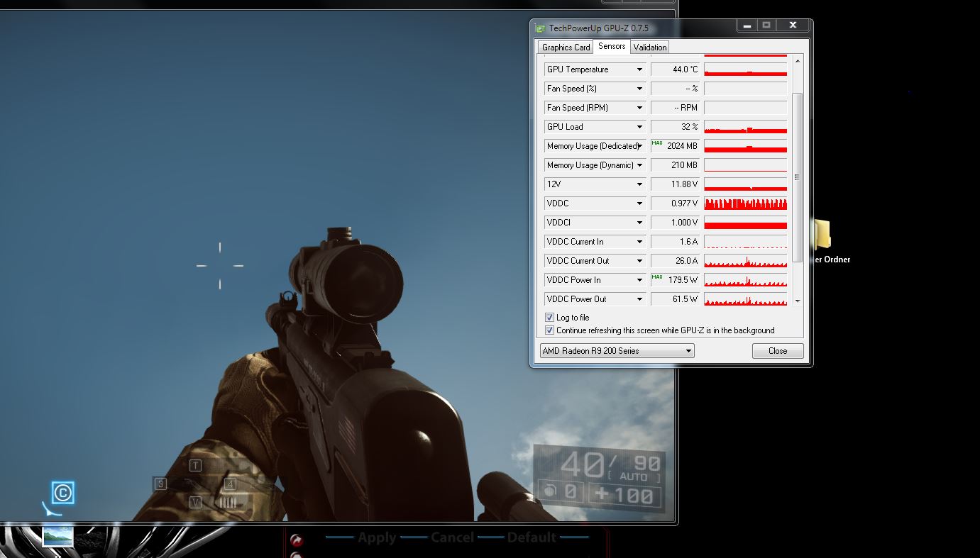This screenshot has width=980, height=558.
Task: Click the 179.5 W power reading
Action: 675,280
